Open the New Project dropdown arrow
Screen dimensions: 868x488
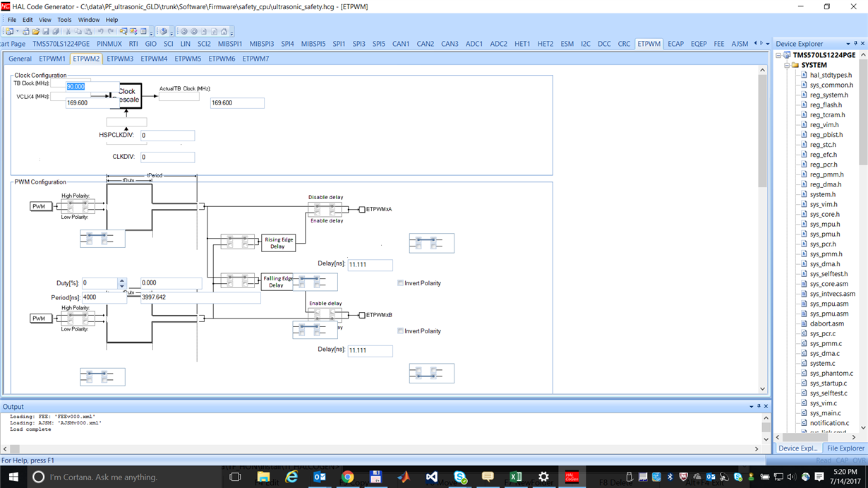(18, 31)
